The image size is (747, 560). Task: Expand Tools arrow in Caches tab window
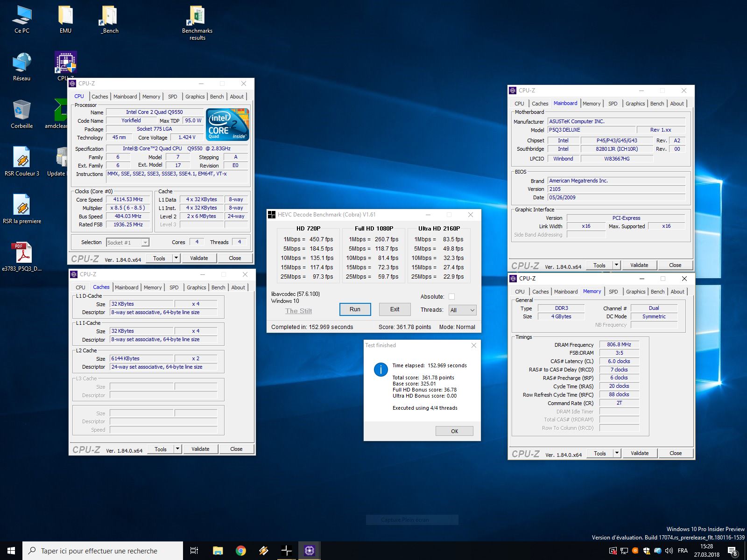(177, 449)
